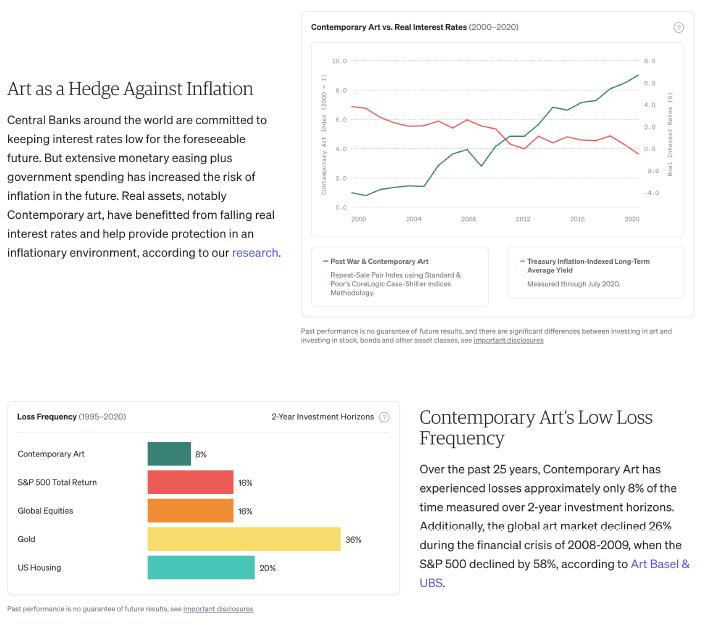This screenshot has width=711, height=633.
Task: Open important disclosures link below Loss Frequency chart
Action: [218, 609]
